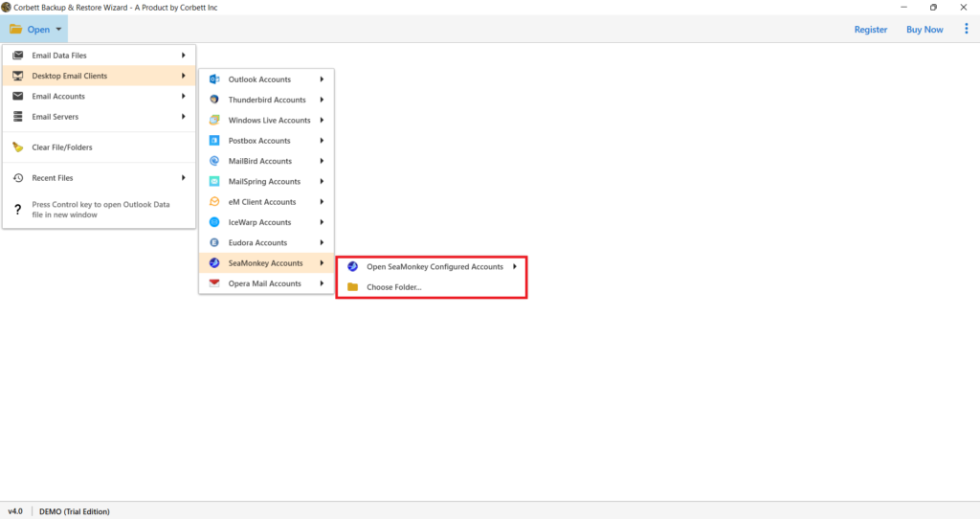Click the Buy Now link

(x=924, y=30)
